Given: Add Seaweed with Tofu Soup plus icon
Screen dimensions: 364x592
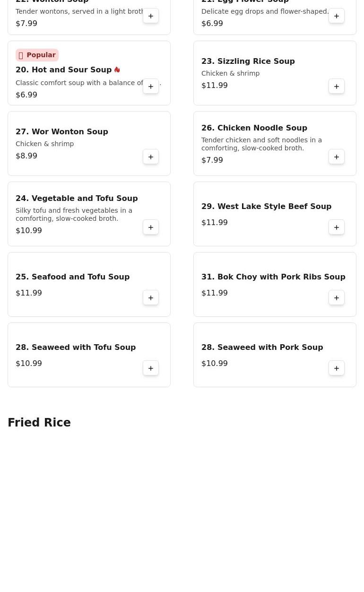Looking at the screenshot, I should pos(151,368).
